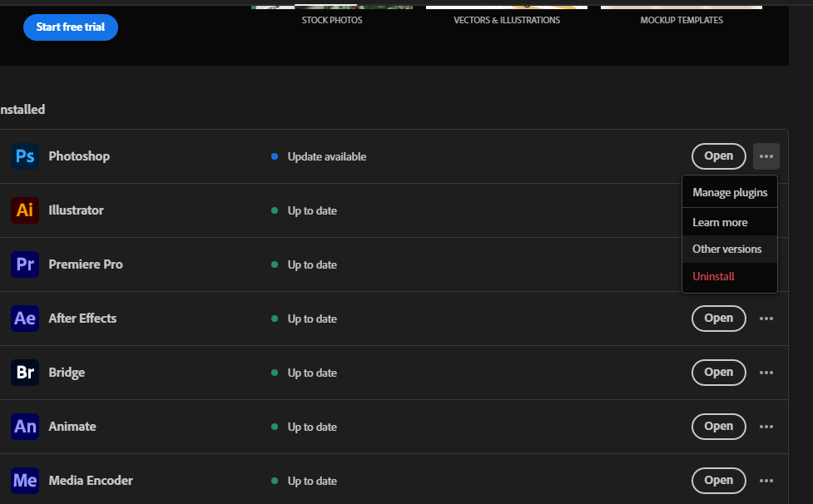Click the Installed section heading

[22, 109]
